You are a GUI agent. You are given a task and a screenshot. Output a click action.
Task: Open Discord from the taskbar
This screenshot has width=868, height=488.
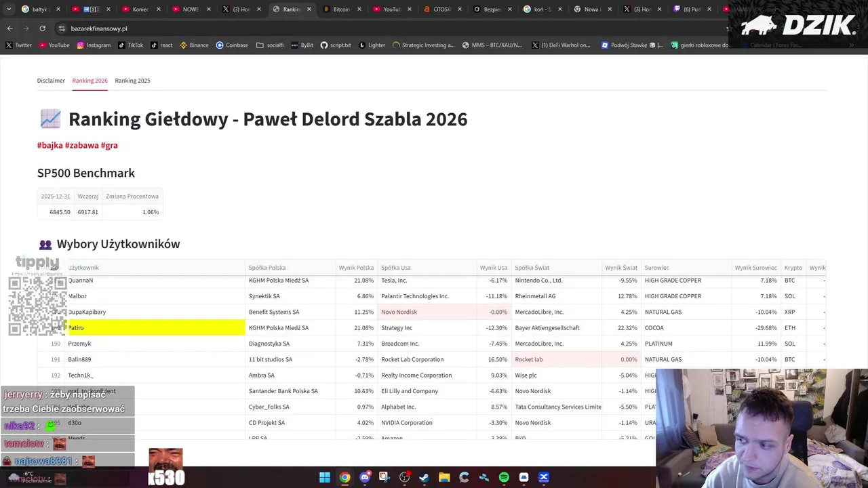point(365,477)
